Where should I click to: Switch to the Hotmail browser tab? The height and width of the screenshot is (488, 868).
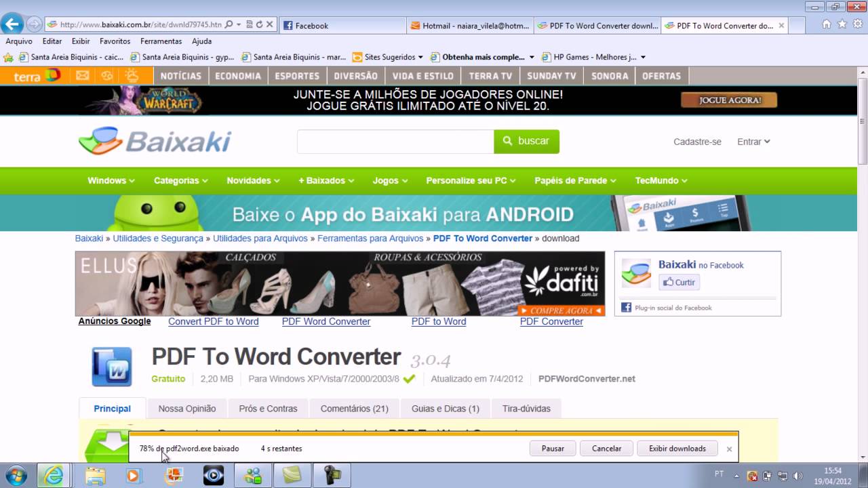469,26
